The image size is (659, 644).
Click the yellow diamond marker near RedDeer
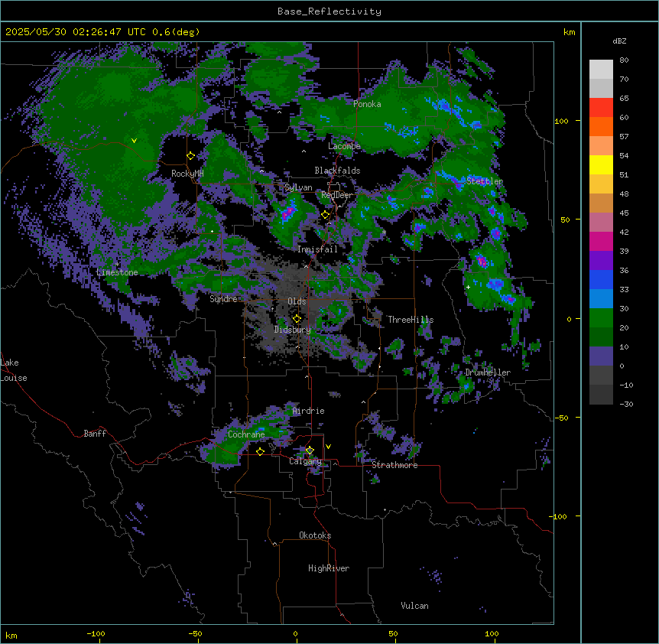pos(326,215)
